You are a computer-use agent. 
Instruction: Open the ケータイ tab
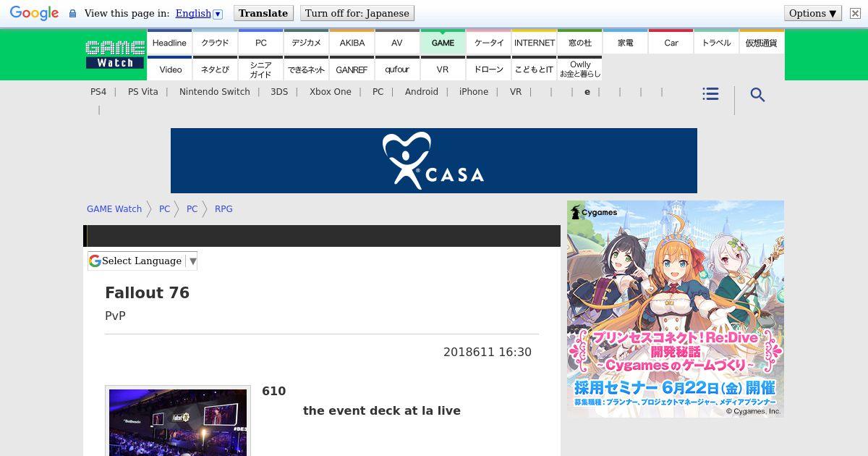(488, 42)
